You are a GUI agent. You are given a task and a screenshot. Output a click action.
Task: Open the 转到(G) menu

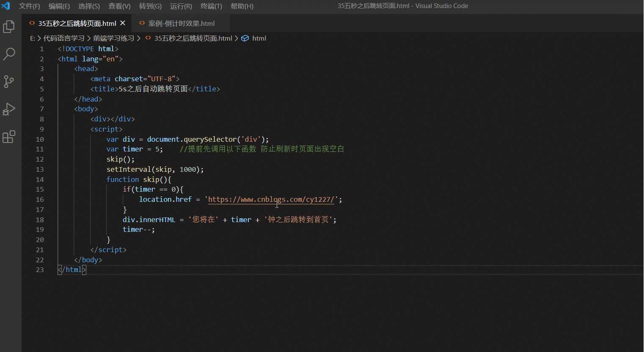pyautogui.click(x=150, y=6)
